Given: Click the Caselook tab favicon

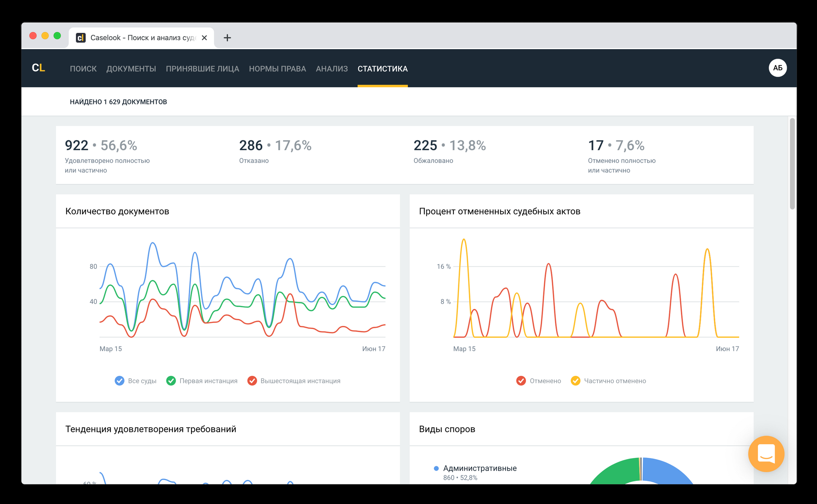Looking at the screenshot, I should (81, 38).
